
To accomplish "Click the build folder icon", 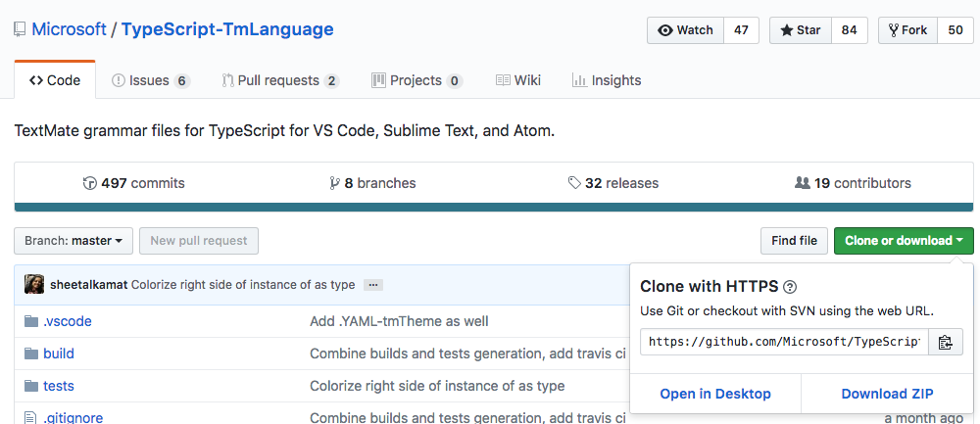I will coord(31,354).
